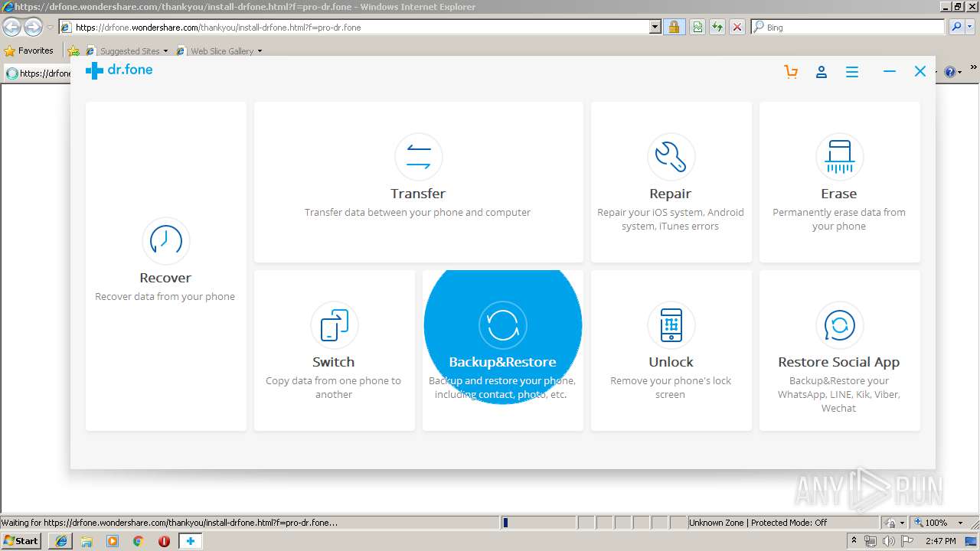The height and width of the screenshot is (551, 980).
Task: Refresh the page with green arrows icon
Action: [x=717, y=27]
